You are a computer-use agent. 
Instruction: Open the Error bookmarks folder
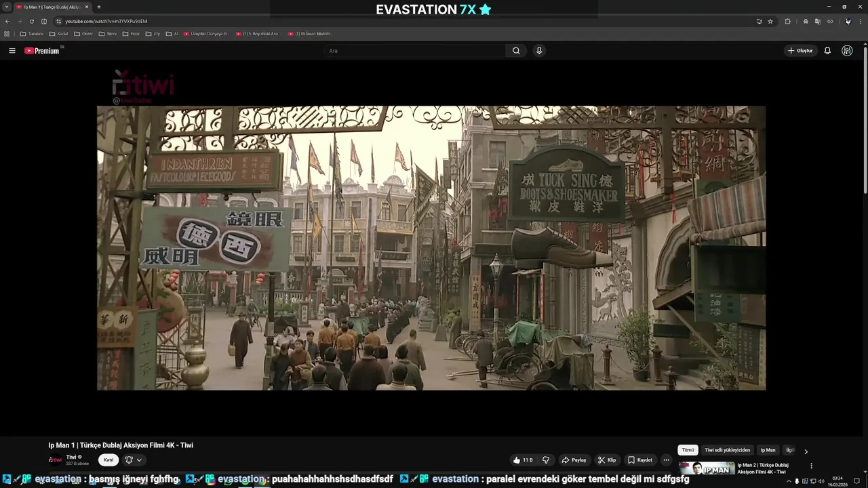click(132, 34)
